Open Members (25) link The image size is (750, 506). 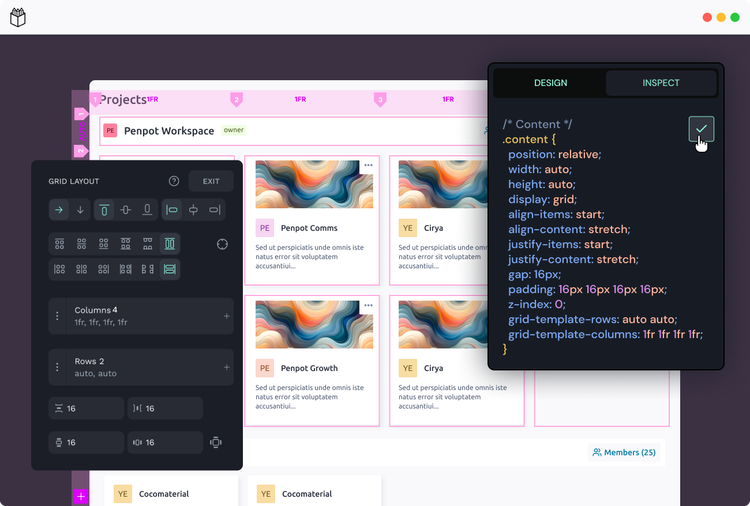(624, 452)
